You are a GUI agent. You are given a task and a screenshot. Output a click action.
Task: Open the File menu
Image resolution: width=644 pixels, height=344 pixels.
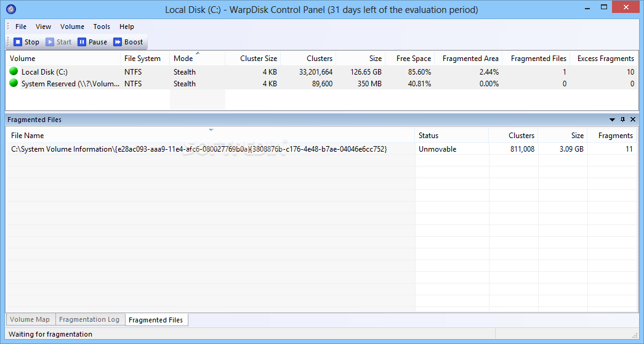click(21, 27)
